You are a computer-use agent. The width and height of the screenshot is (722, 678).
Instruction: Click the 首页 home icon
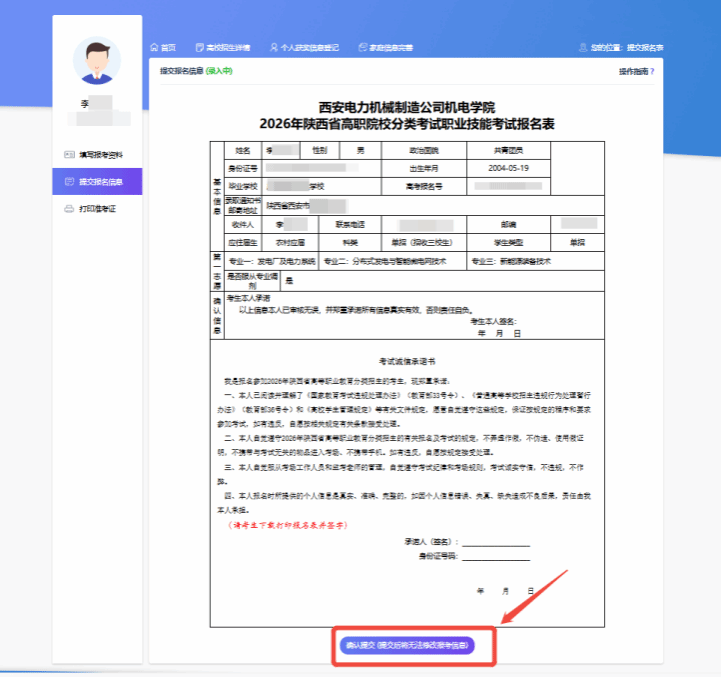click(x=154, y=47)
